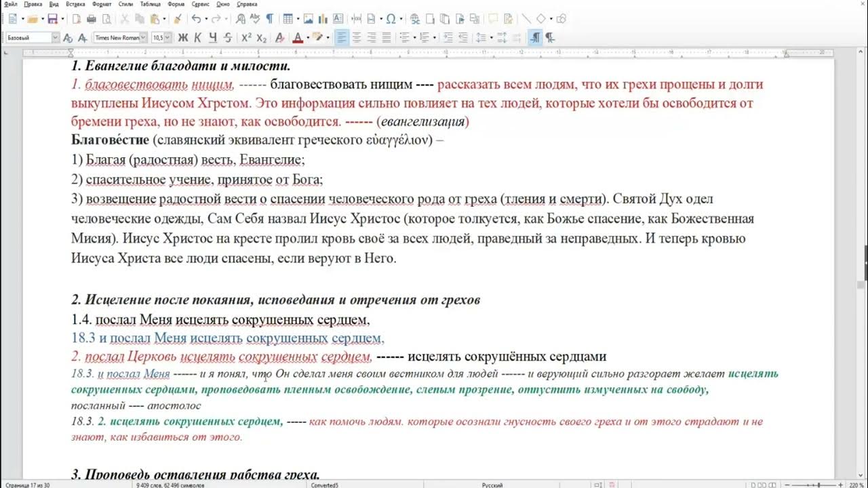The width and height of the screenshot is (868, 488).
Task: Click the basic shapes diamond icon
Action: (x=541, y=19)
